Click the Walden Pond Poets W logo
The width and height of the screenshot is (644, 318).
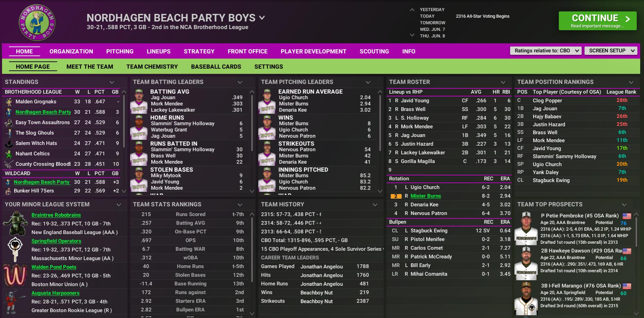(15, 275)
